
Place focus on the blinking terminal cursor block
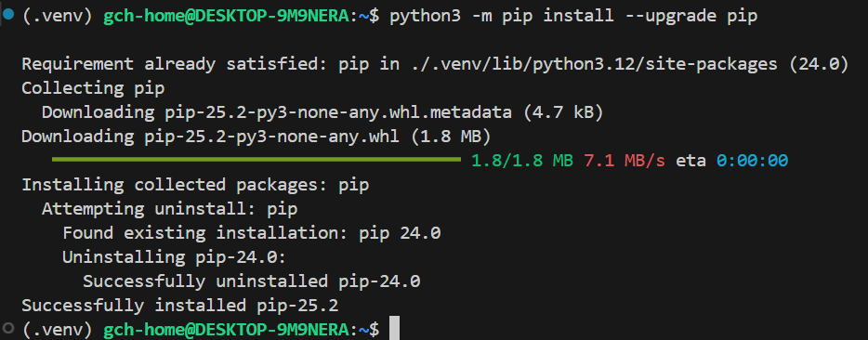(394, 328)
